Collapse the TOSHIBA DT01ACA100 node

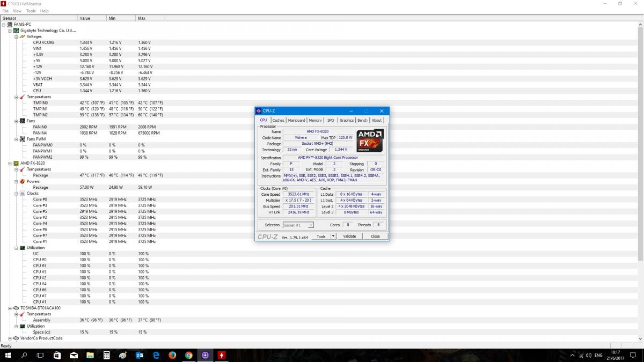[x=10, y=308]
